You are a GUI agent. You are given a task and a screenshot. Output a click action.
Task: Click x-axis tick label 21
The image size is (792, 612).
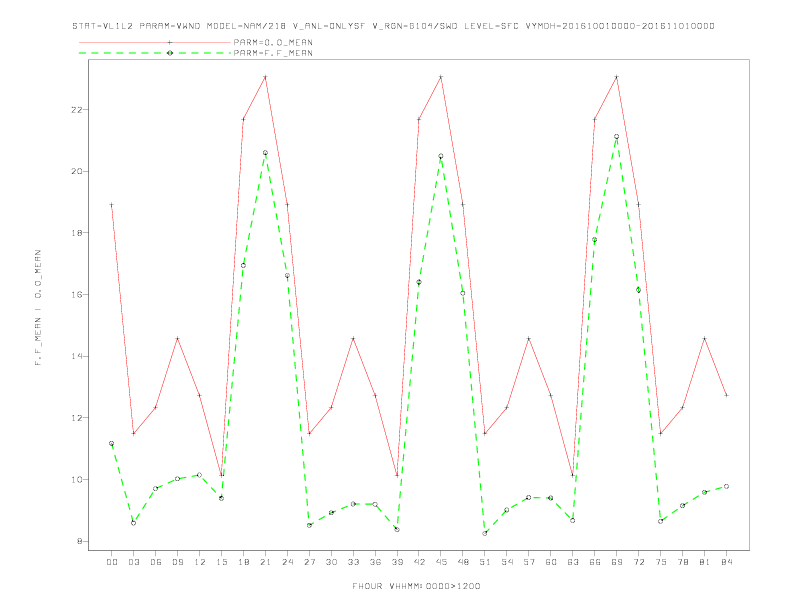(x=265, y=562)
